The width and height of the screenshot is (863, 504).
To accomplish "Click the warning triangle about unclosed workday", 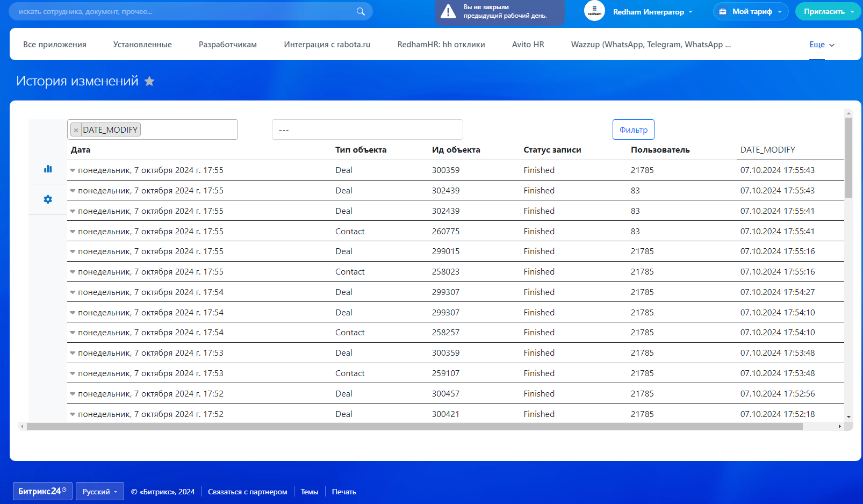I will [x=448, y=12].
